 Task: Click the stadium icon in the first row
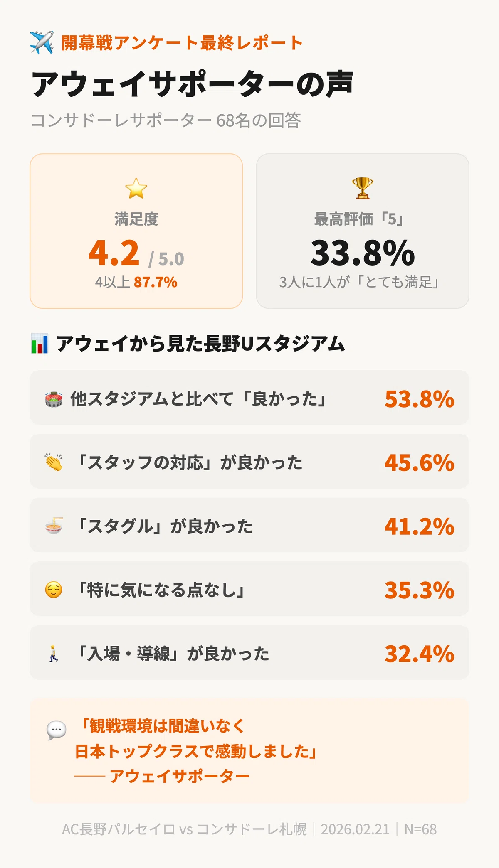click(54, 399)
